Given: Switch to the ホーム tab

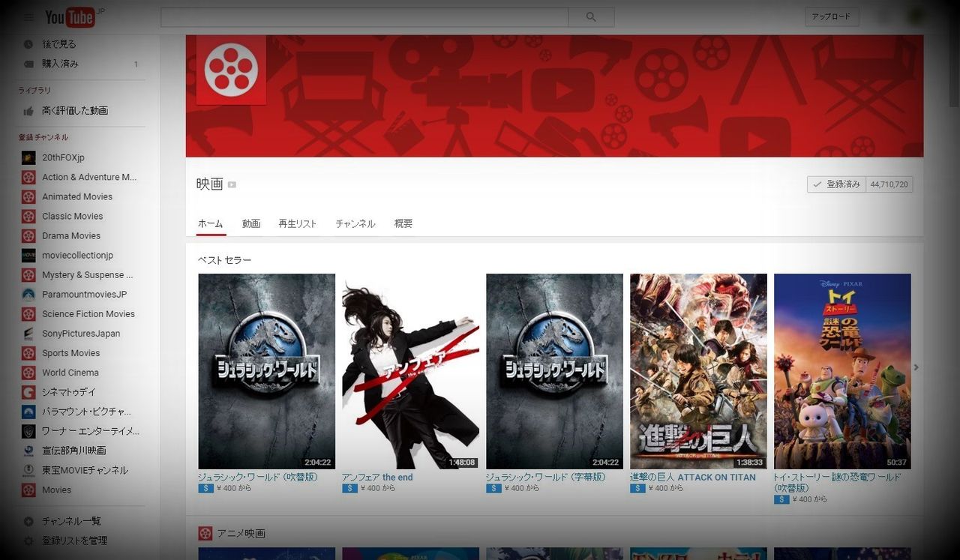Looking at the screenshot, I should 211,223.
